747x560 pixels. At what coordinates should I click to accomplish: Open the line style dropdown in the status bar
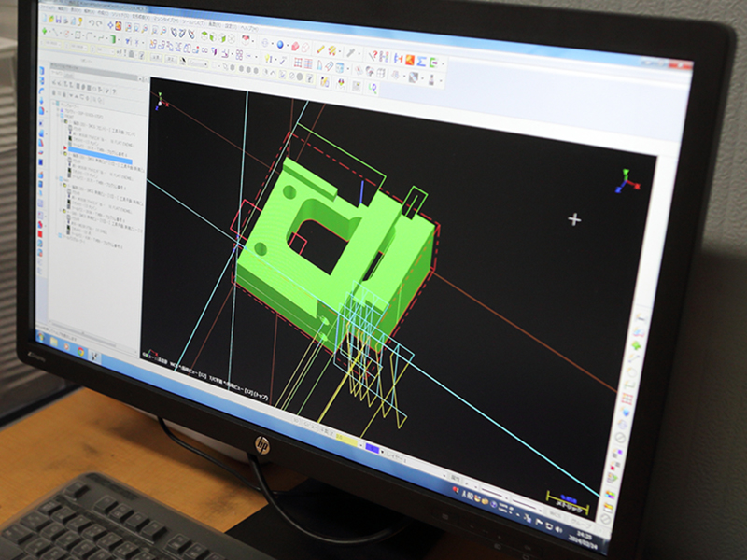click(506, 497)
